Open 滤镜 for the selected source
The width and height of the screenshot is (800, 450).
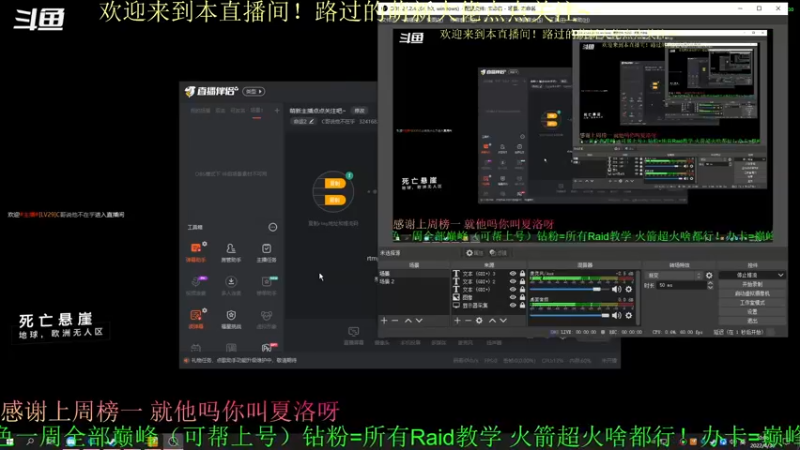point(497,253)
